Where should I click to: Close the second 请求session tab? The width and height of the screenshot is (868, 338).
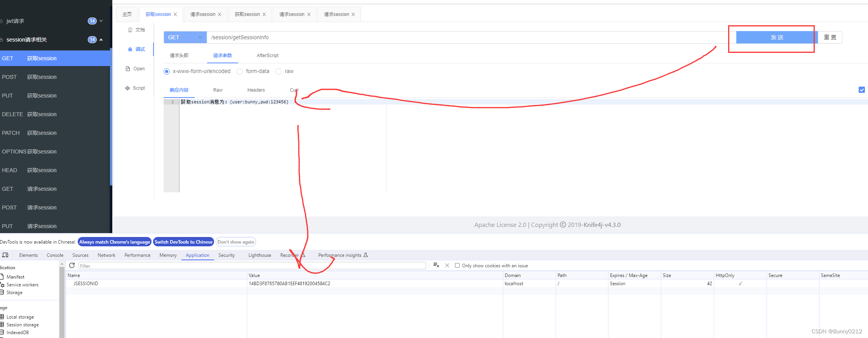tap(309, 14)
